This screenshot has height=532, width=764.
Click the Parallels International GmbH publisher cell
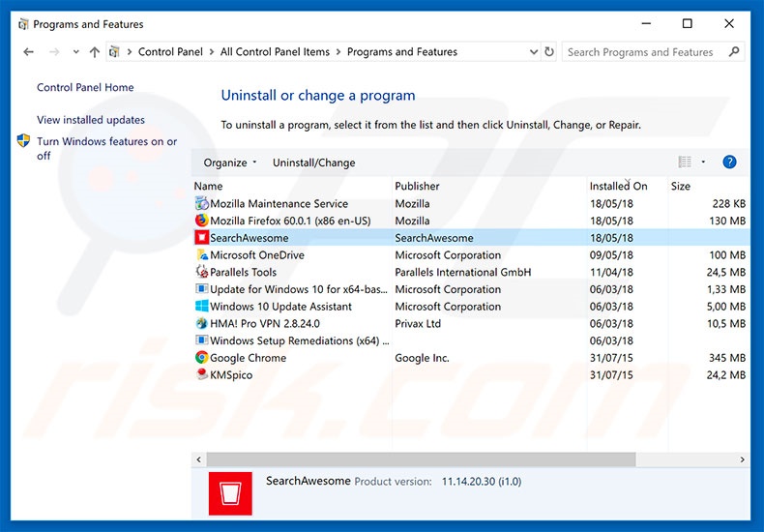463,272
